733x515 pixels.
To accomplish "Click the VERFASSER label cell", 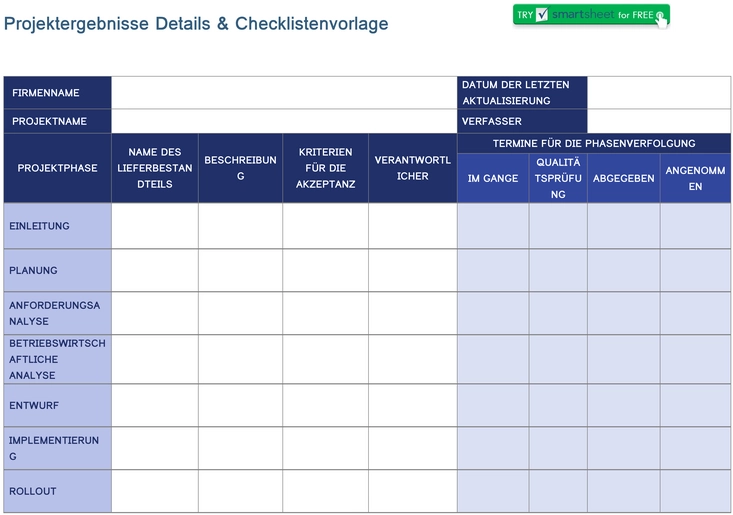I will [x=522, y=121].
